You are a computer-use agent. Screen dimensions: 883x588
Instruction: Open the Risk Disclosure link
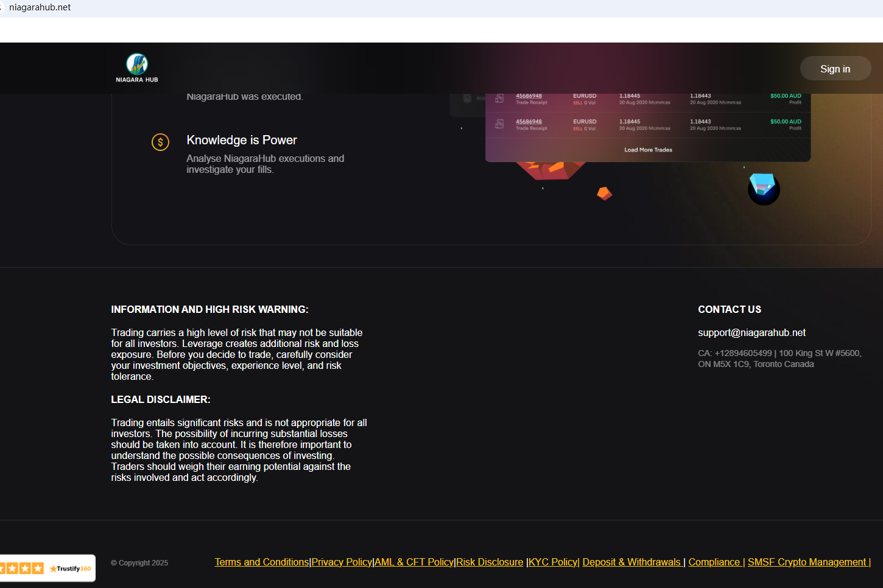pos(490,562)
